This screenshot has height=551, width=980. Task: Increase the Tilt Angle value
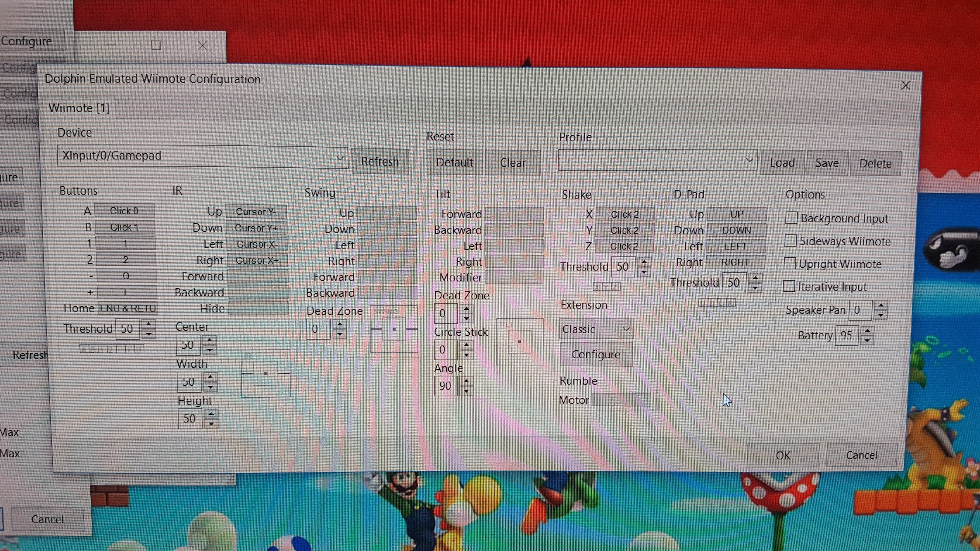click(466, 381)
